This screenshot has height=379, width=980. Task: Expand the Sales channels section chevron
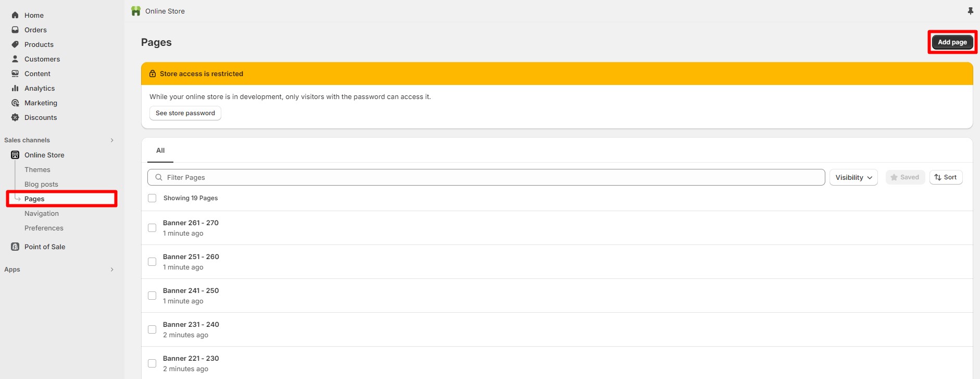coord(112,140)
